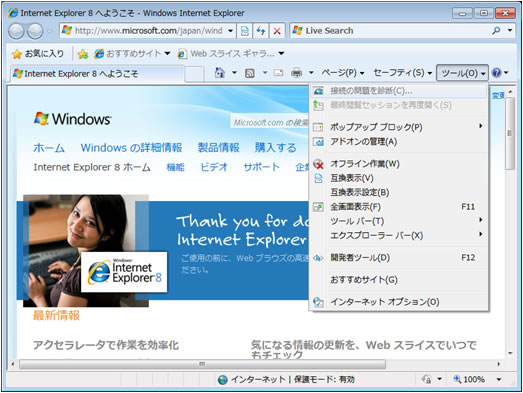This screenshot has height=393, width=523.
Task: Click the RSS feeds icon
Action: (249, 73)
